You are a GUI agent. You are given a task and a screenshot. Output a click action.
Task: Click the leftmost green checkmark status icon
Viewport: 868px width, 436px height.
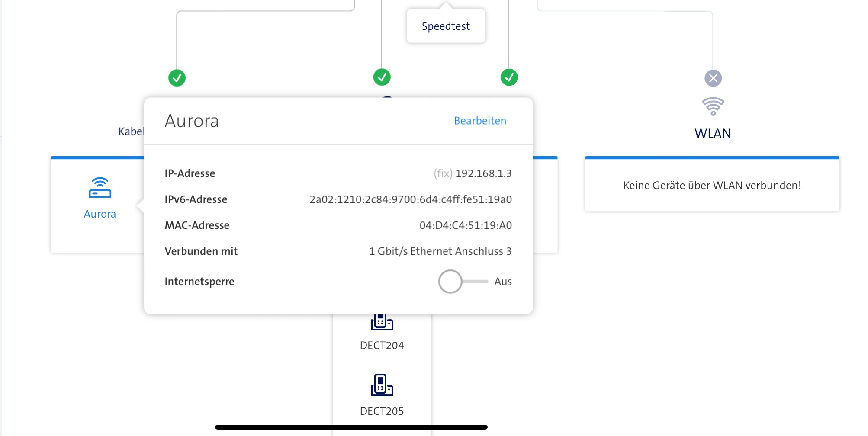(177, 78)
